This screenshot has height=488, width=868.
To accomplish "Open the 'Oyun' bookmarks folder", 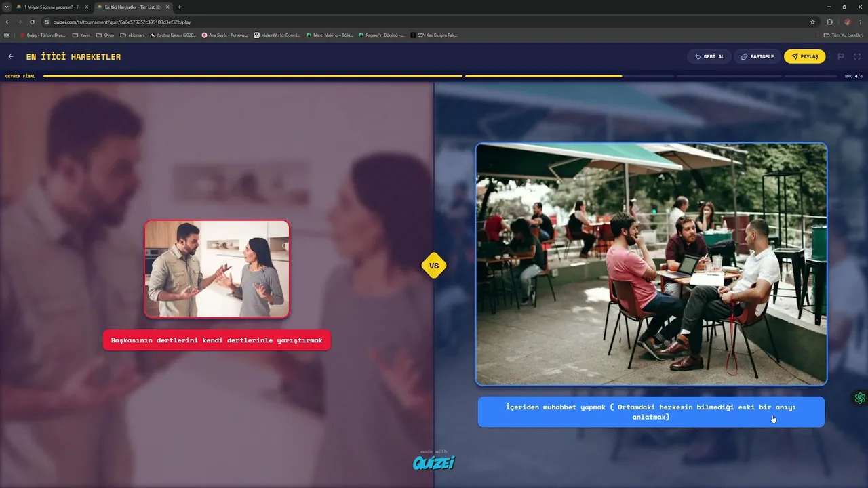I will pos(105,35).
